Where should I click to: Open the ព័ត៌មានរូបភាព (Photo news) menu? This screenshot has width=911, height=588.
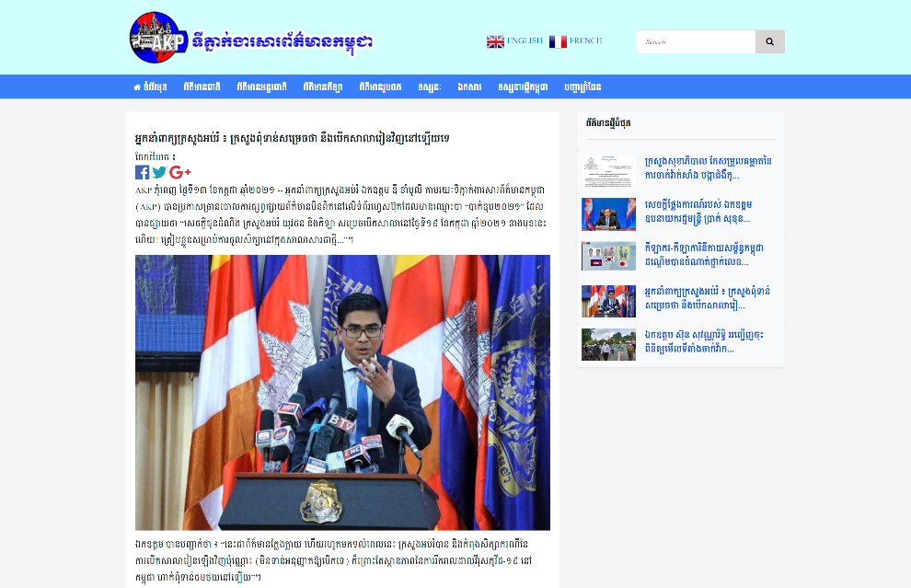380,86
